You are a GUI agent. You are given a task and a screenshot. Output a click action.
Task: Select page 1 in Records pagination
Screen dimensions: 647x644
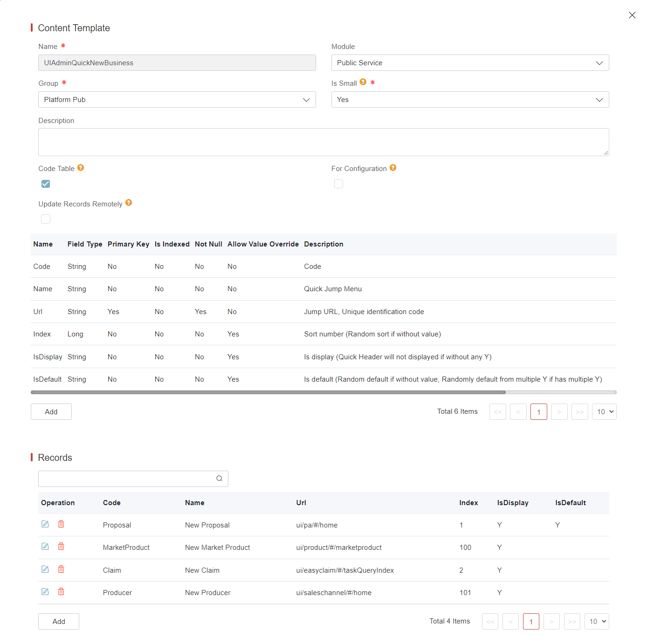tap(531, 622)
